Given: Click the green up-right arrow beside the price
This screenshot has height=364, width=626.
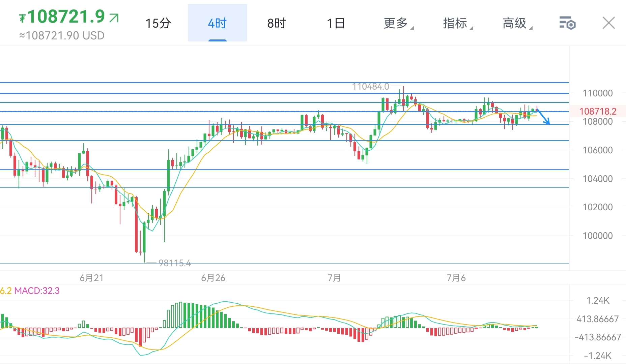Looking at the screenshot, I should pyautogui.click(x=114, y=18).
